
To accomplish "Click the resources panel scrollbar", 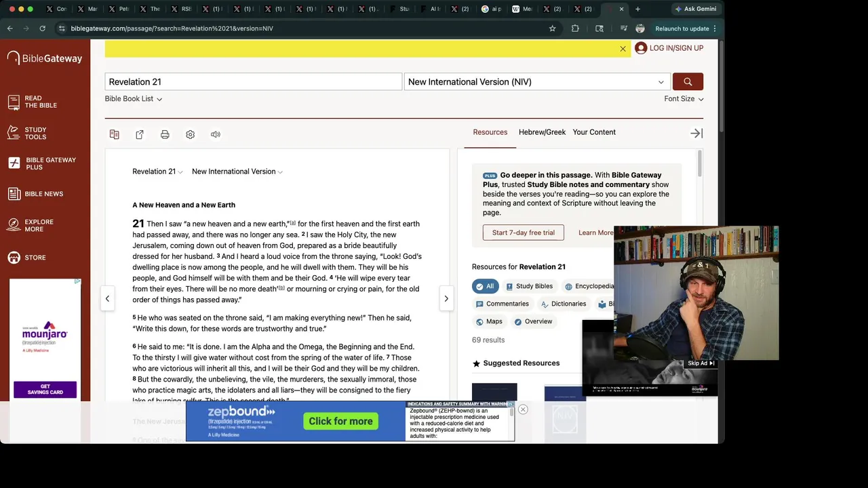I will (699, 164).
